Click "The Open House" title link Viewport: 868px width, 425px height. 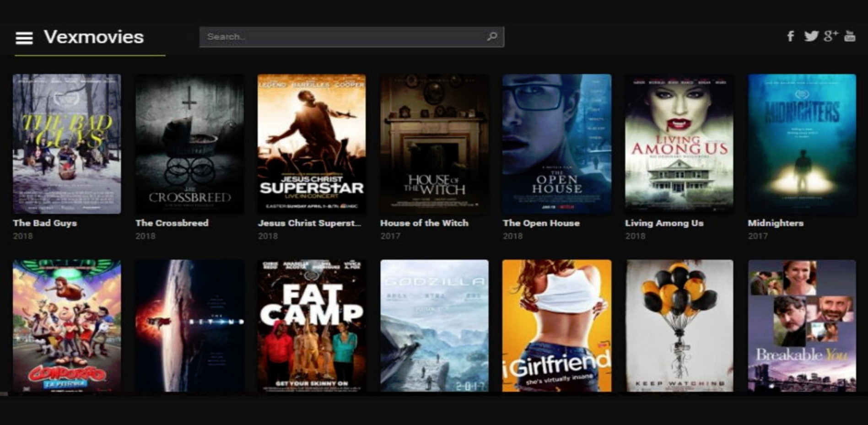point(541,223)
